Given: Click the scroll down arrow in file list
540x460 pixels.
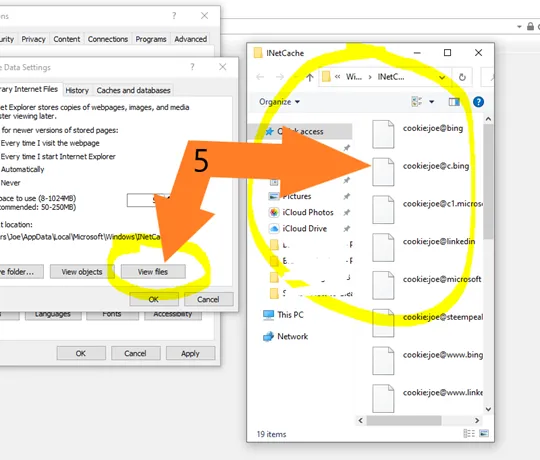Looking at the screenshot, I should [488, 409].
